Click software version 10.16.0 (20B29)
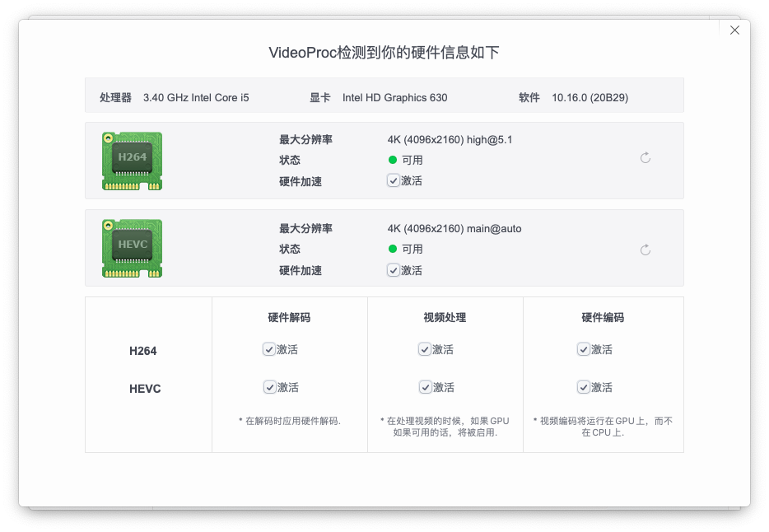 590,97
